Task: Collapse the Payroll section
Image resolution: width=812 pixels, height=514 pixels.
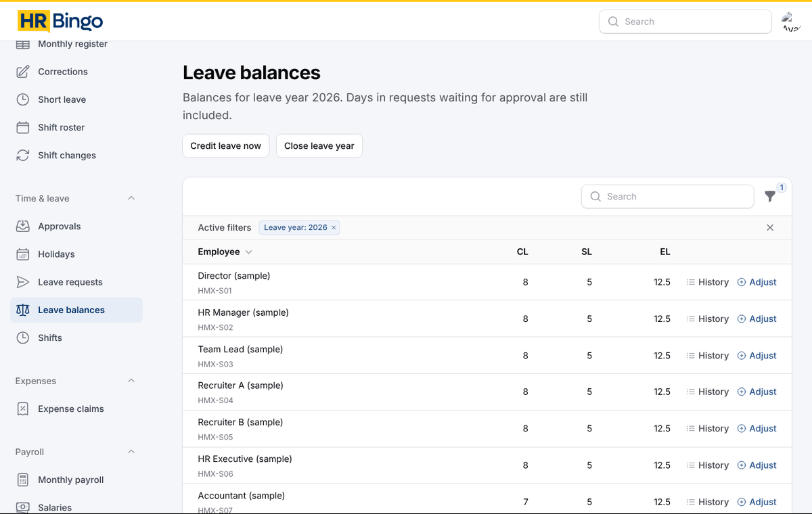Action: (131, 452)
